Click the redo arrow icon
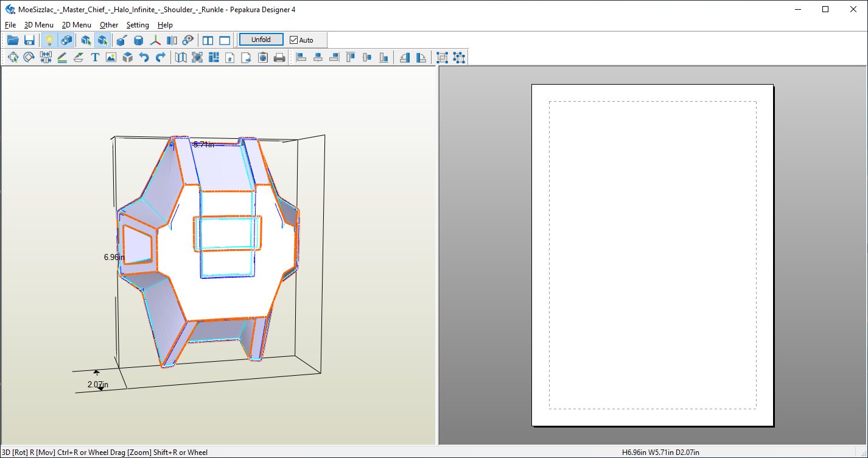This screenshot has width=868, height=458. pyautogui.click(x=161, y=57)
